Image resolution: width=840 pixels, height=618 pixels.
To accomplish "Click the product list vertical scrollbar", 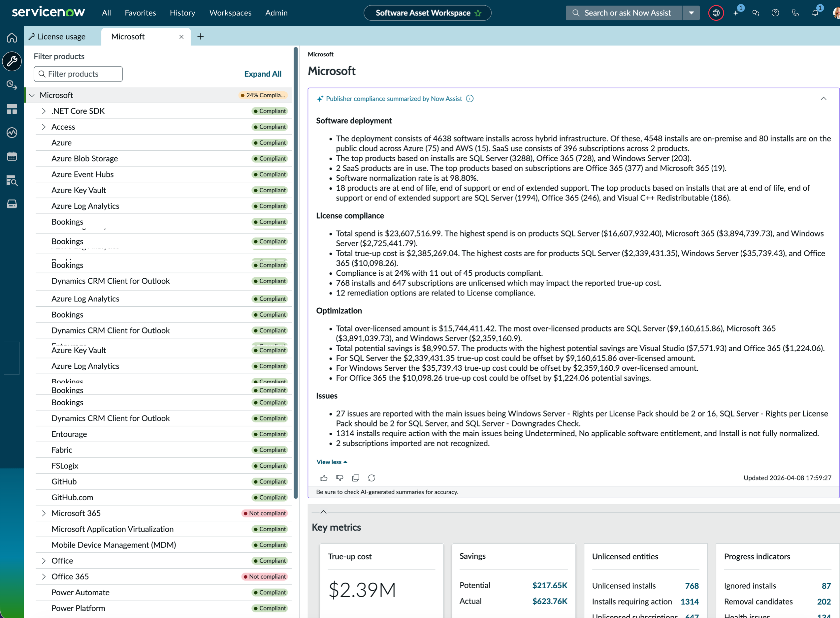I will click(296, 273).
